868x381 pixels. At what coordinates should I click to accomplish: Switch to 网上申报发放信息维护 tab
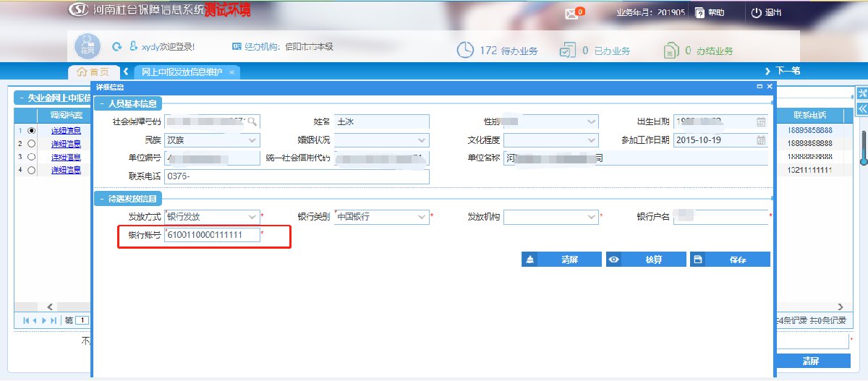point(185,72)
